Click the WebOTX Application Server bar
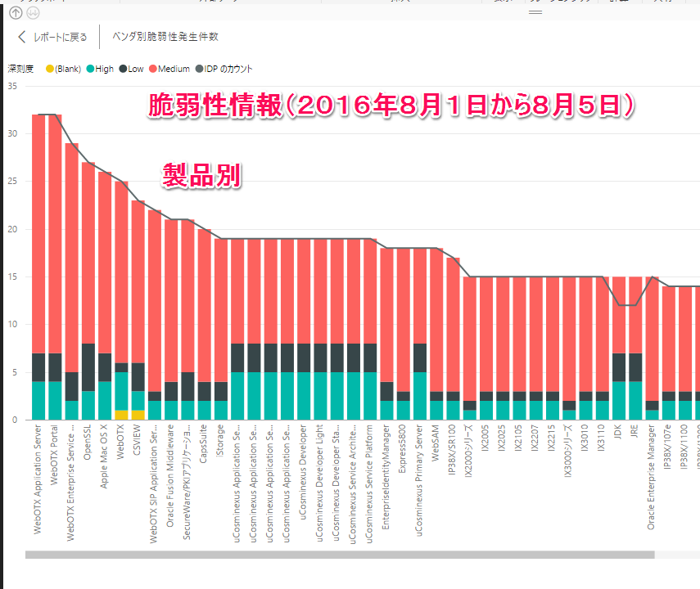This screenshot has width=700, height=589. [x=38, y=267]
